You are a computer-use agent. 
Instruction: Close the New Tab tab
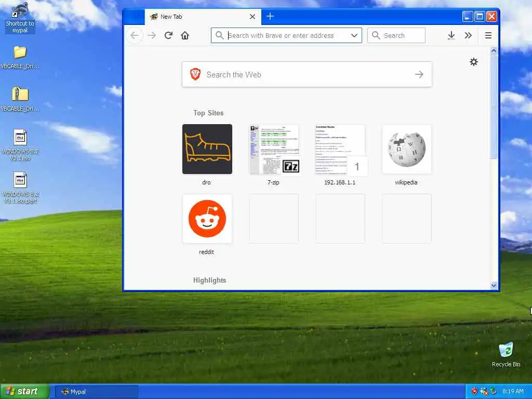252,17
